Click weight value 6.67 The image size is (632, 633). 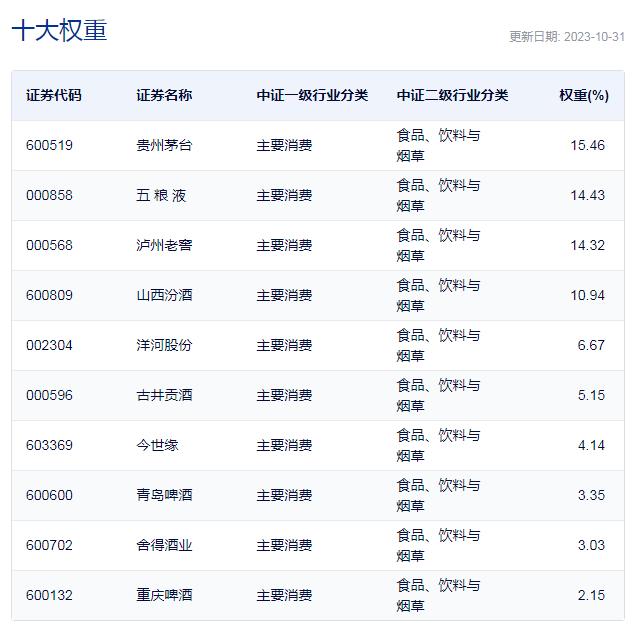591,345
